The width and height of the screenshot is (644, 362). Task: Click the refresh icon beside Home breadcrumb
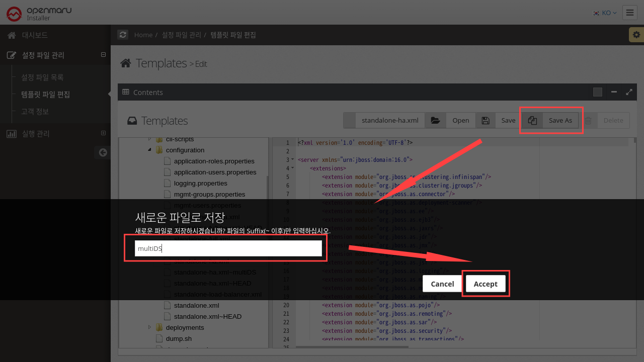click(123, 35)
